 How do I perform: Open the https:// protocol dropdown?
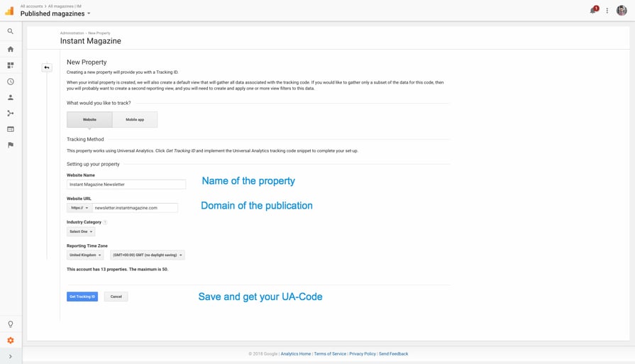pos(78,208)
